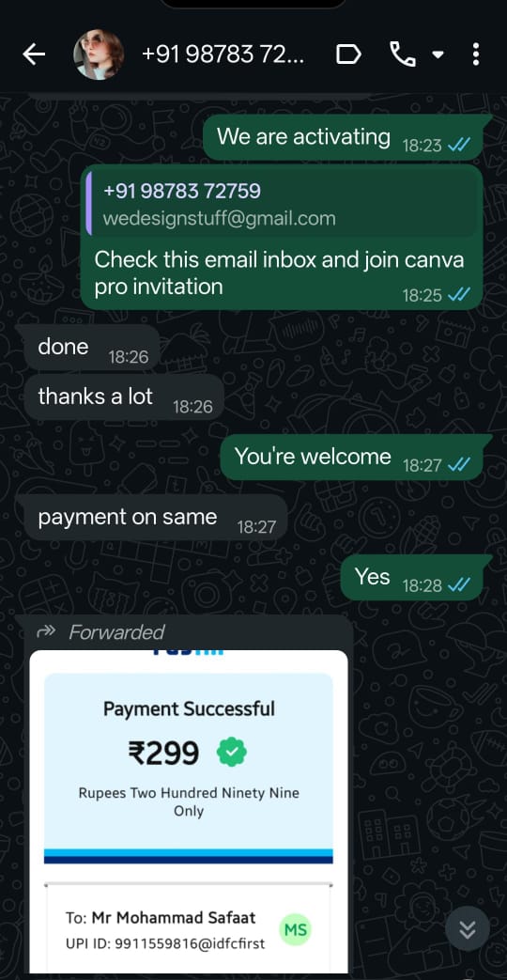This screenshot has height=980, width=507.
Task: Select the 'We are activating' message
Action: (x=343, y=137)
